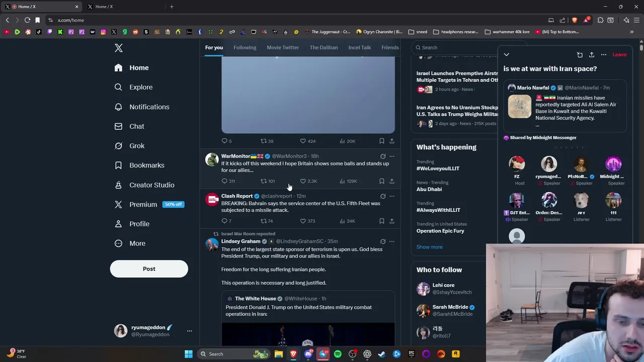Image resolution: width=644 pixels, height=362 pixels.
Task: Open WarMonitor profile avatar
Action: point(212,159)
